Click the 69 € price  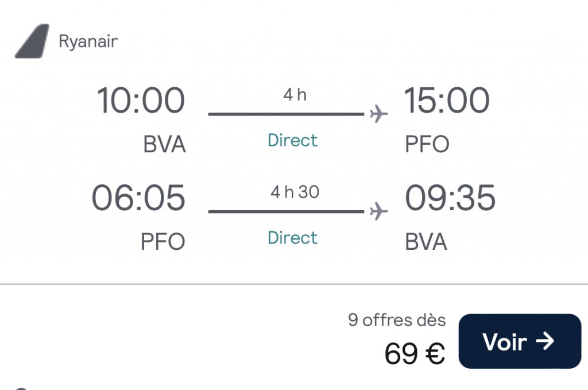[x=415, y=353]
